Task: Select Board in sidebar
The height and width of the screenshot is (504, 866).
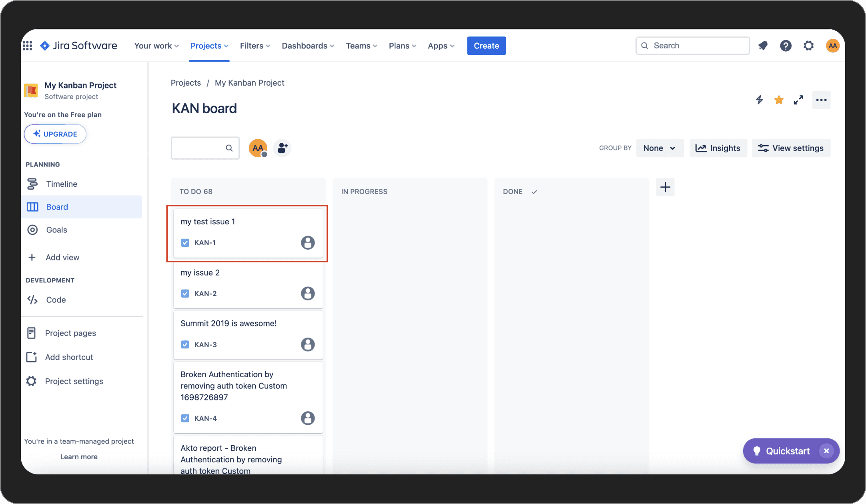Action: [x=82, y=207]
